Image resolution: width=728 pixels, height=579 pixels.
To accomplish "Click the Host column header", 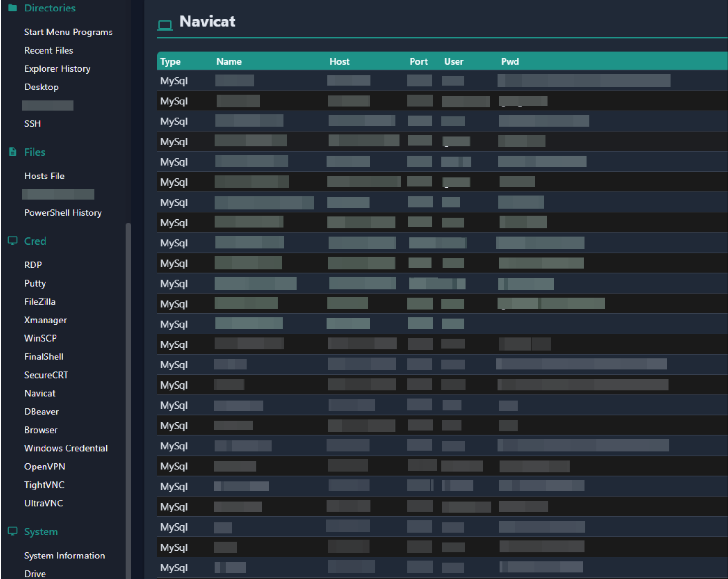I will pyautogui.click(x=339, y=61).
